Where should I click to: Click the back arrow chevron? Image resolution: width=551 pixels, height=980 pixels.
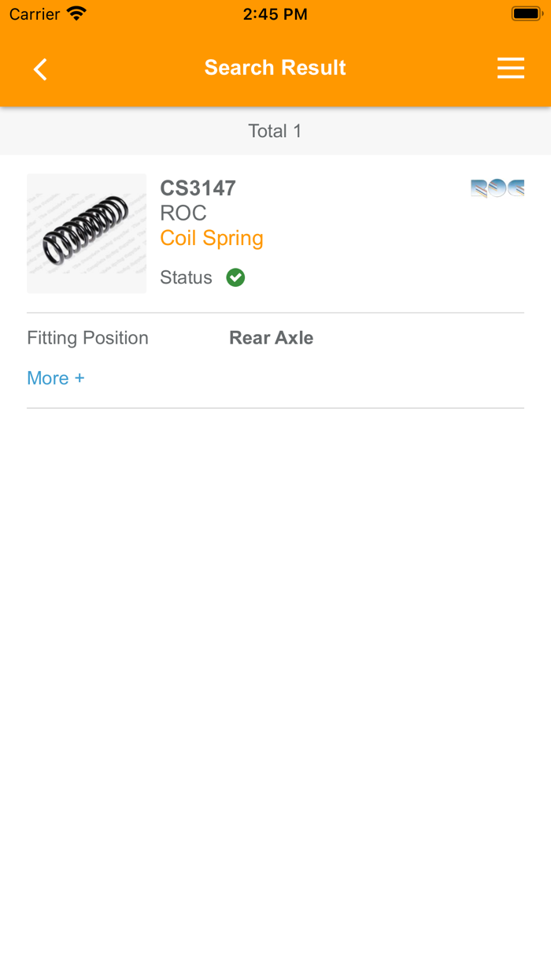click(39, 69)
